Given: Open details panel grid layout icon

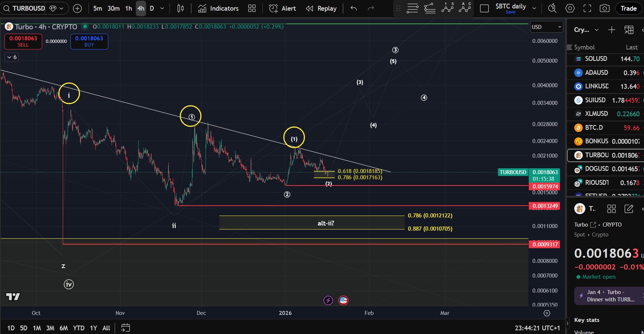Looking at the screenshot, I should click(611, 209).
